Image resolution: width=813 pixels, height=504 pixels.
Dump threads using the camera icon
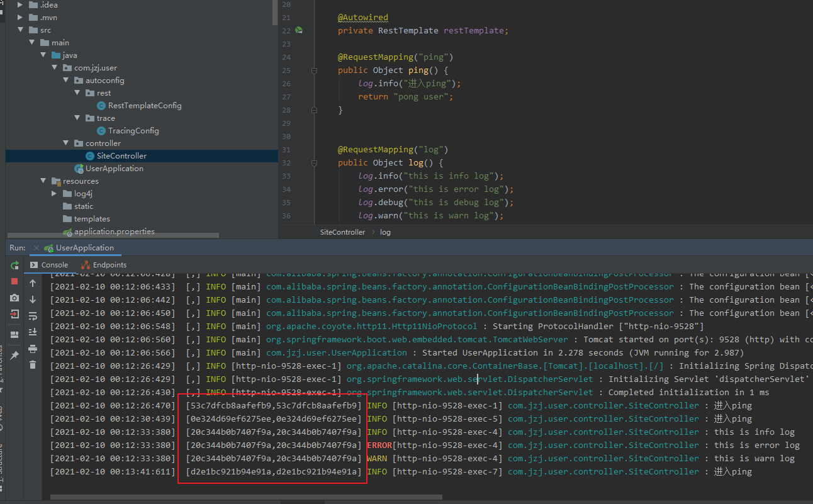pyautogui.click(x=14, y=298)
